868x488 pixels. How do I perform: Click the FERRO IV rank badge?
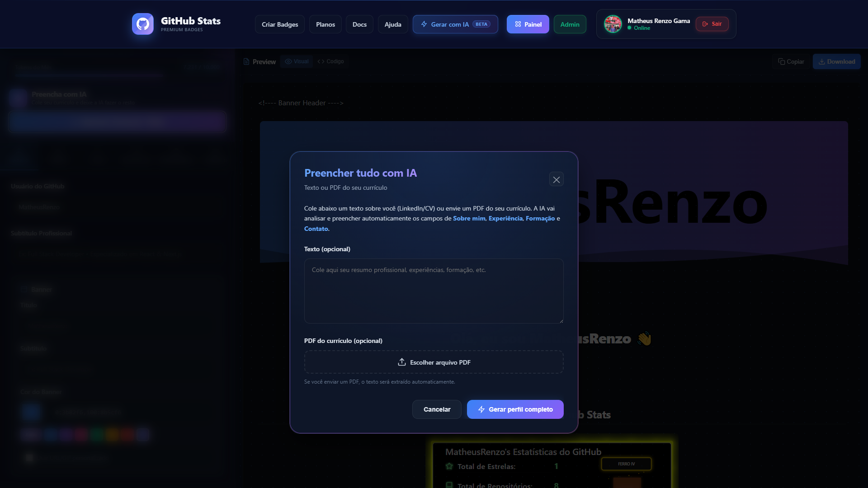click(627, 464)
